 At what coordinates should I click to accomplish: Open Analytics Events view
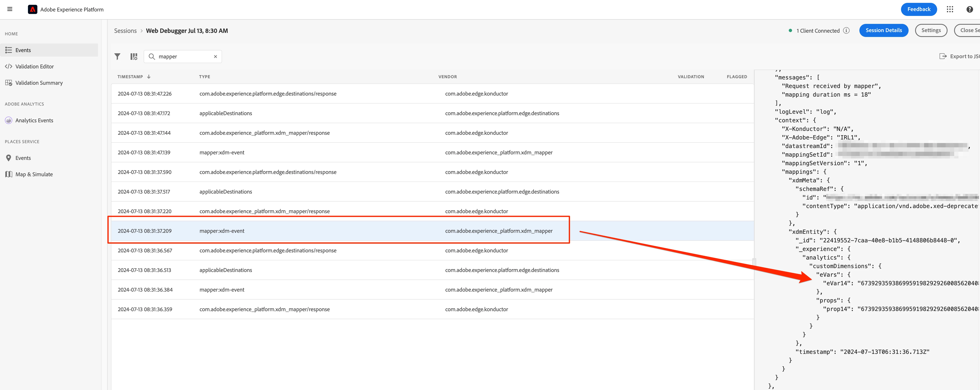(34, 121)
